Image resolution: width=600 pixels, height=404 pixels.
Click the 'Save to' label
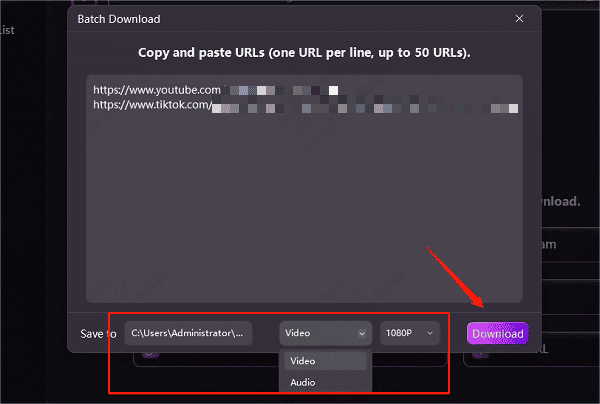tap(98, 333)
